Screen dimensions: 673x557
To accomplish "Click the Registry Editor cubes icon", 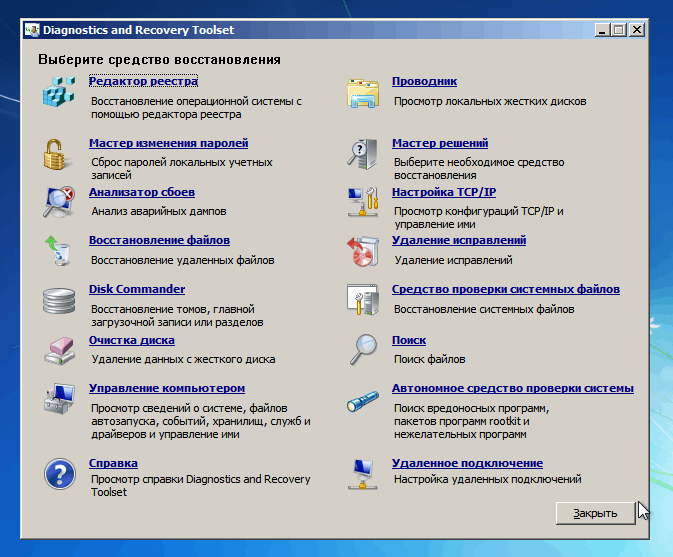I will coord(59,91).
